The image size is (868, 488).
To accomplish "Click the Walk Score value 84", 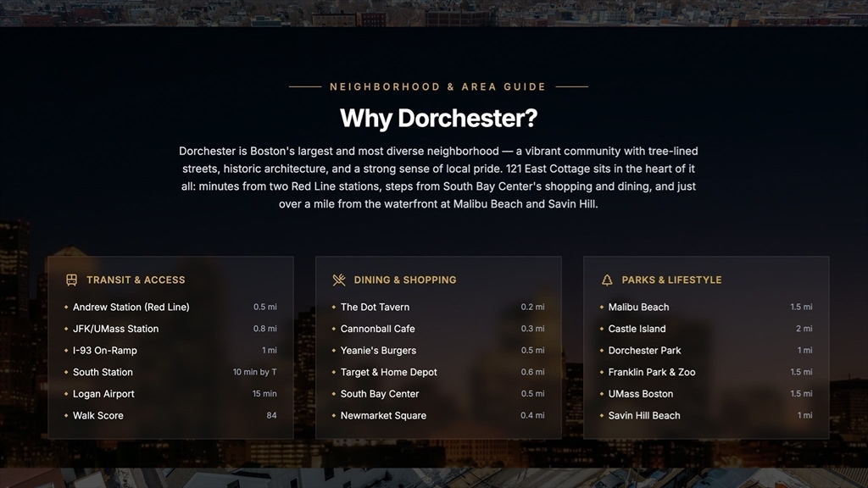I will [271, 416].
